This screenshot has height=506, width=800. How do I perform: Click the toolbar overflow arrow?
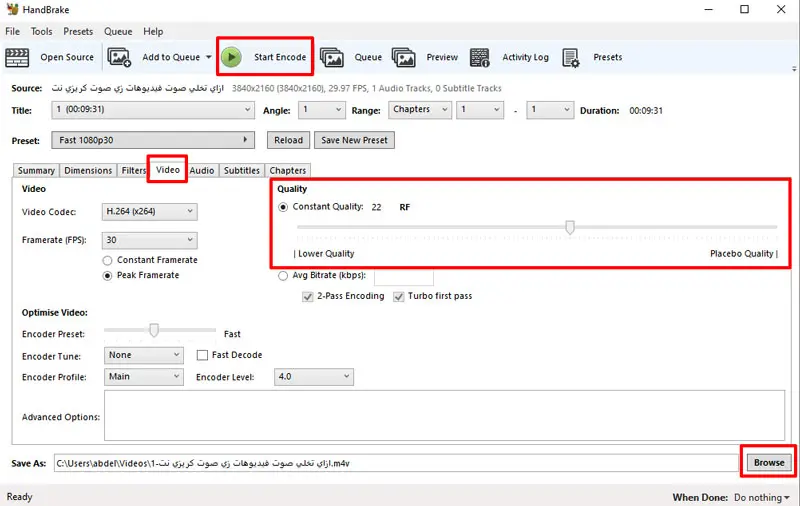point(794,68)
